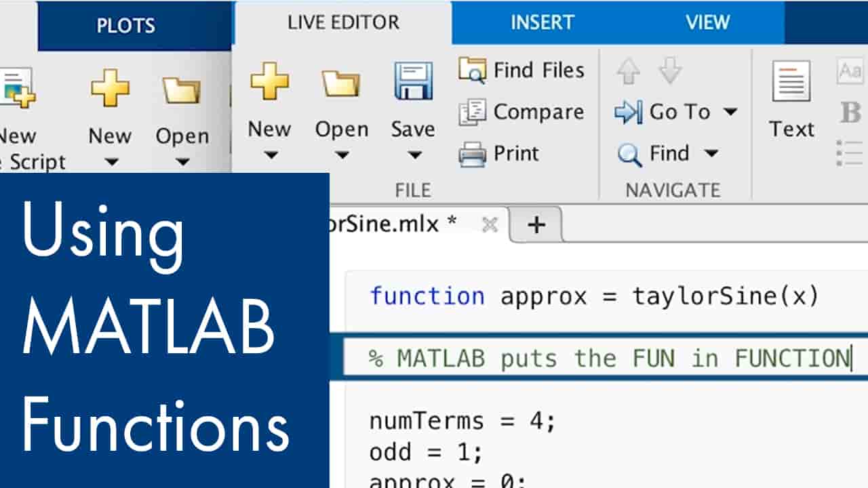Click the New plus icon in Live Editor
The image size is (868, 488).
click(269, 82)
